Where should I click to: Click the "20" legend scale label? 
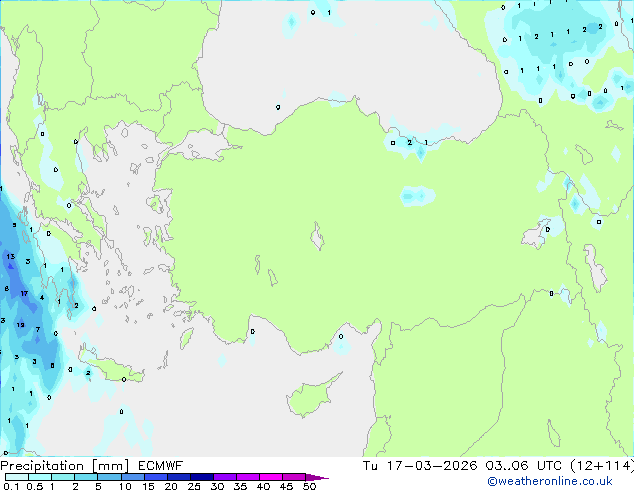click(171, 486)
